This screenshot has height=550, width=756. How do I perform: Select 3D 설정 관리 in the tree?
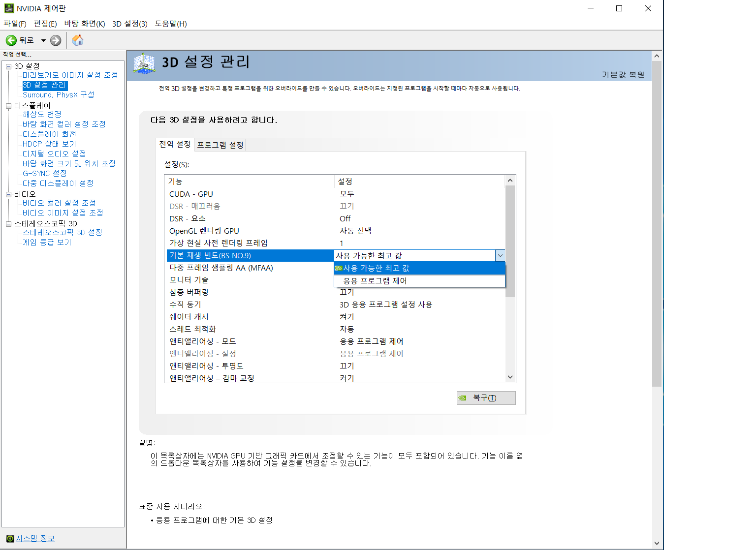tap(45, 85)
